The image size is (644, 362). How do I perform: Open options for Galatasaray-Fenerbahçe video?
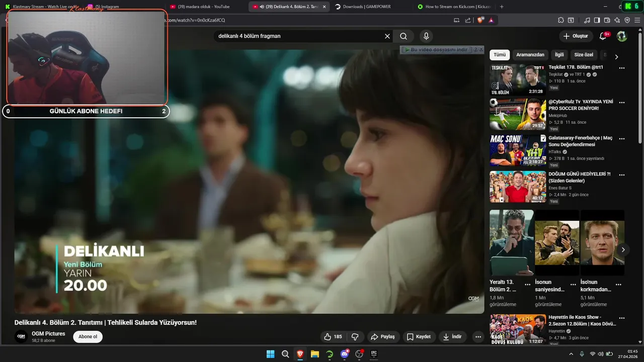[x=622, y=138]
